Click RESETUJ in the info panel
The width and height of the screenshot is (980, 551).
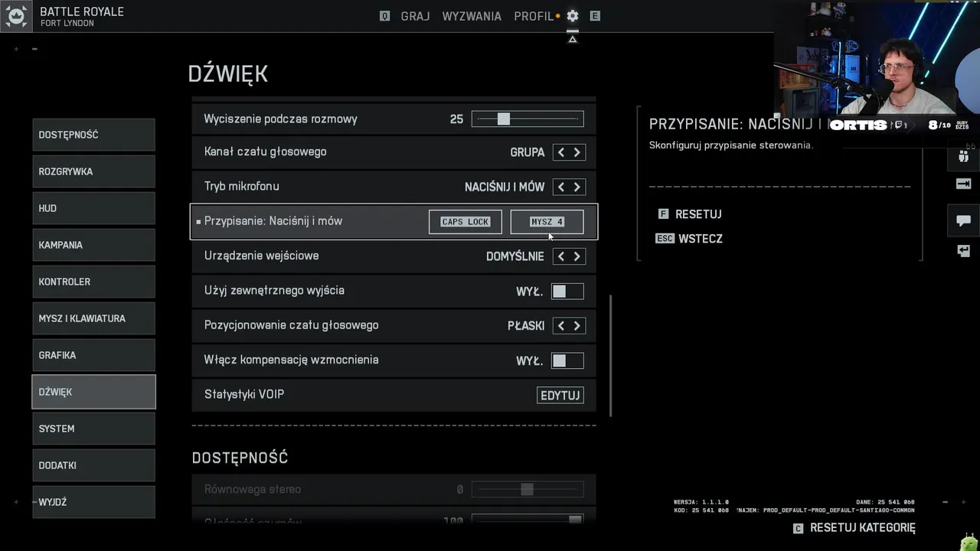(698, 214)
